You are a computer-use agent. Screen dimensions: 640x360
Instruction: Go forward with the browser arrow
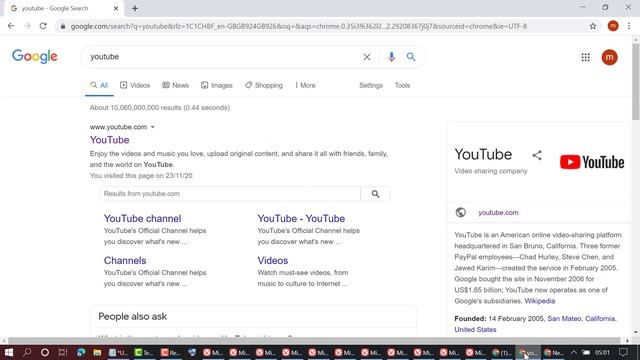(x=27, y=26)
